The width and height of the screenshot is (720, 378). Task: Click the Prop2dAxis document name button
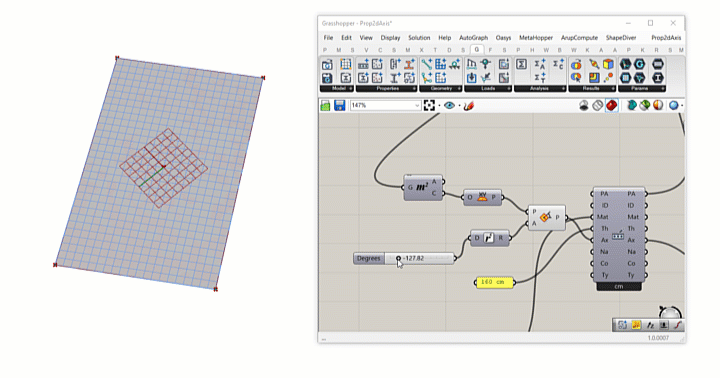click(x=666, y=38)
